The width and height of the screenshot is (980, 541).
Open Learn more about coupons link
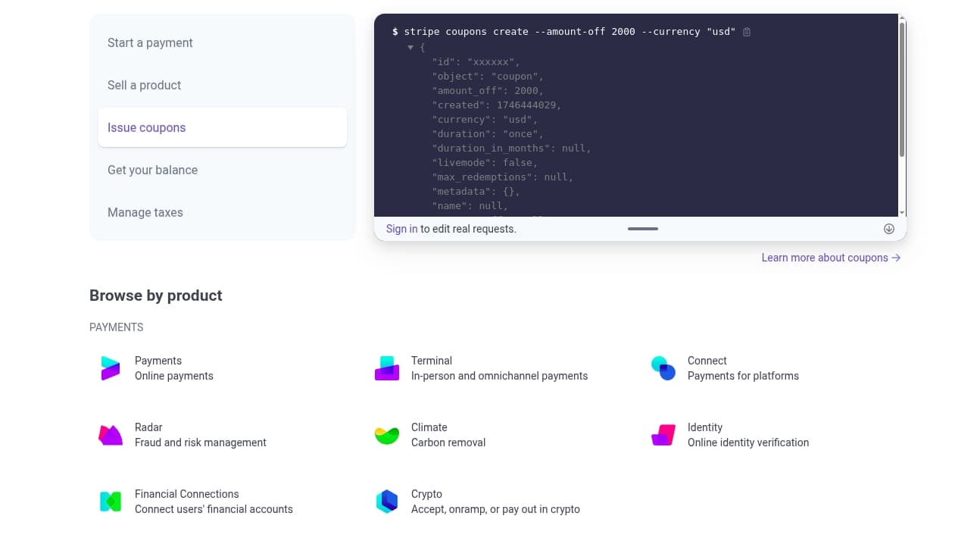click(831, 258)
